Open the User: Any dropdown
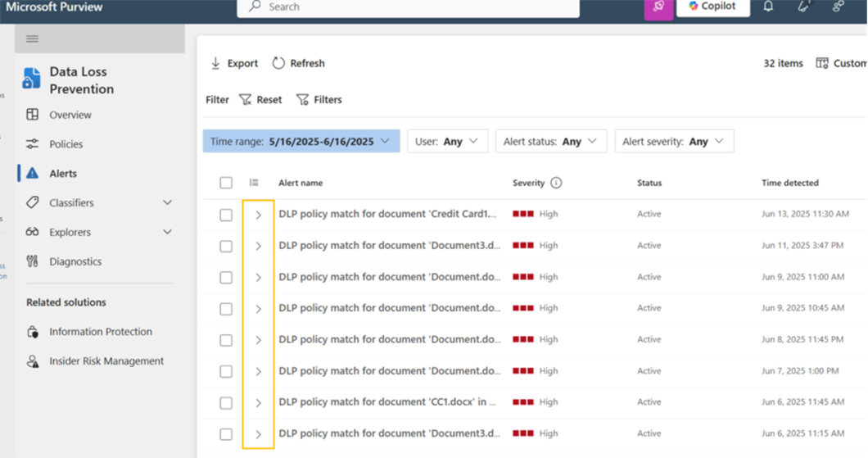The height and width of the screenshot is (458, 868). pos(447,141)
